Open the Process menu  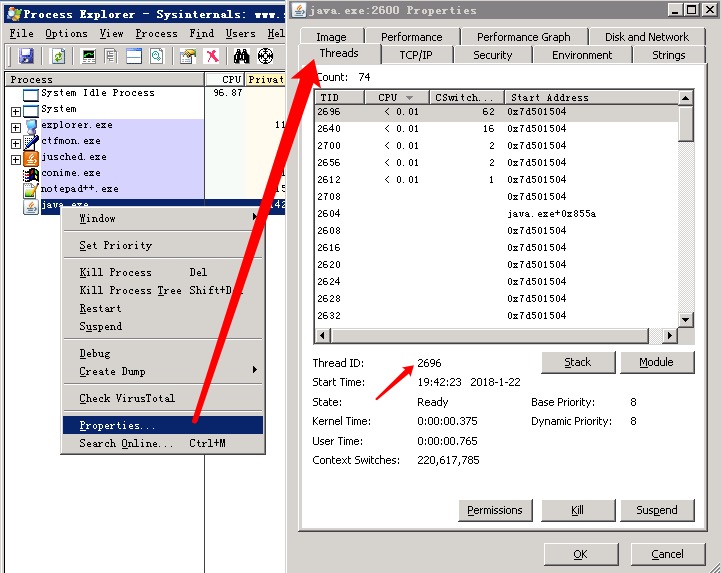tap(156, 34)
